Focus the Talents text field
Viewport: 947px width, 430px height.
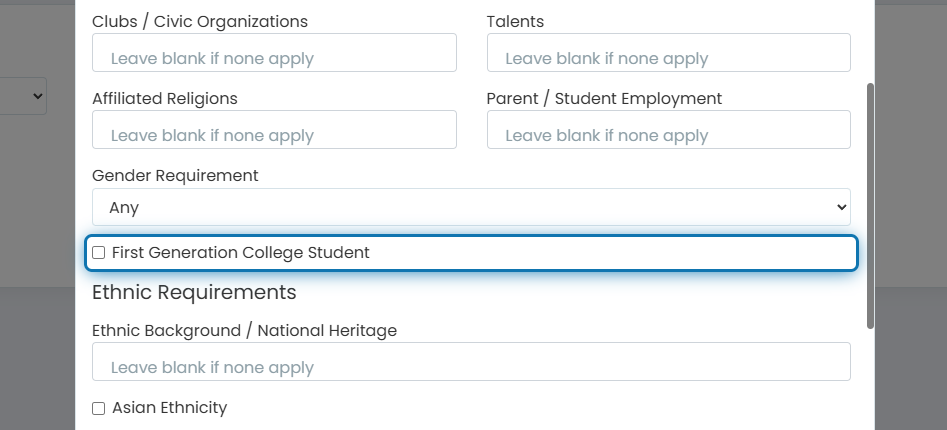[669, 53]
